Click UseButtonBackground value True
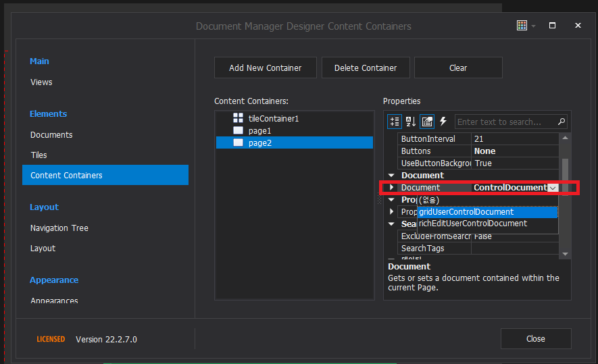 pos(516,163)
